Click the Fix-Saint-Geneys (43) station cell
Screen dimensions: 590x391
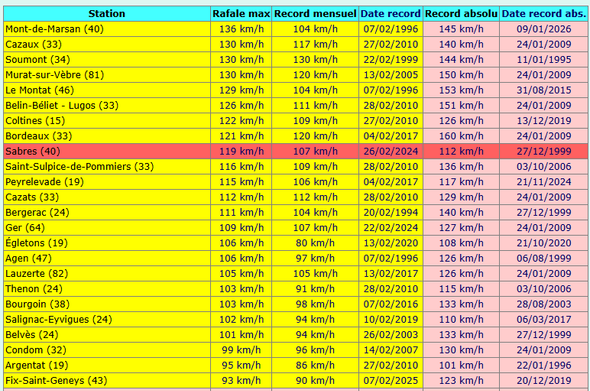pos(106,380)
